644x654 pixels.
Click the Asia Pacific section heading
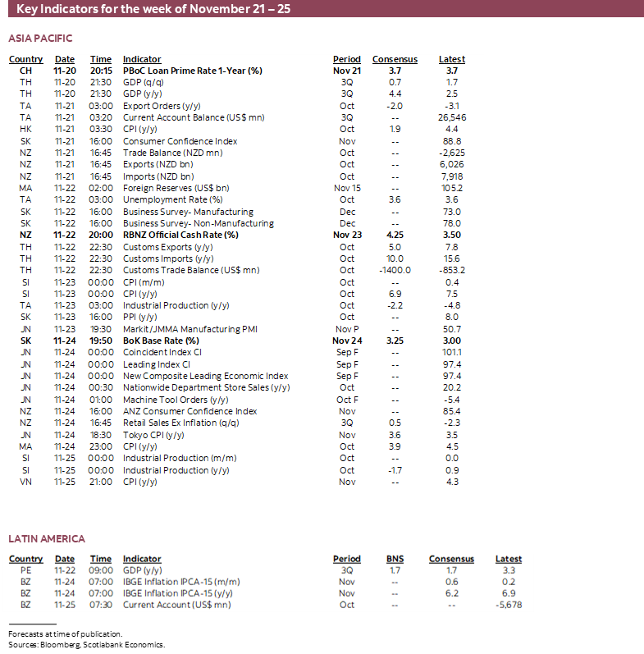click(40, 39)
